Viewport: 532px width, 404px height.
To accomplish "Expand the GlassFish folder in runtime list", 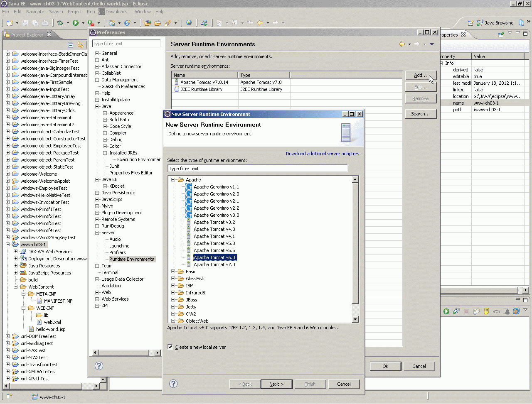I will point(173,279).
